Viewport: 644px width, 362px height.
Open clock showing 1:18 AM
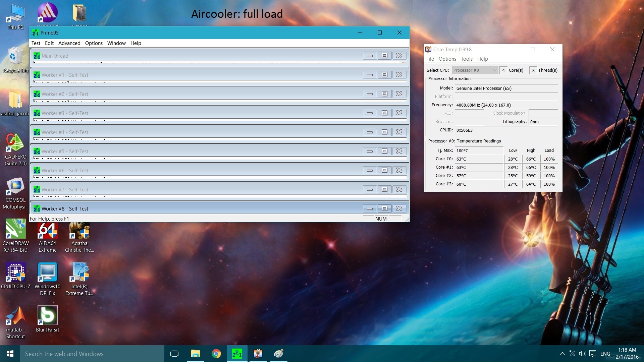[627, 354]
